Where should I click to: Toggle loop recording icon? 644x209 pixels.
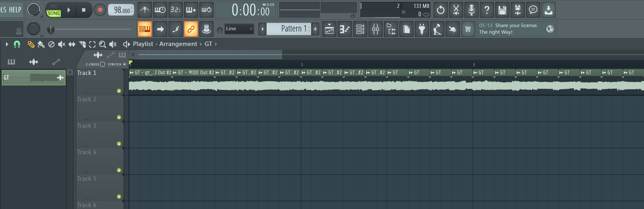click(x=206, y=10)
